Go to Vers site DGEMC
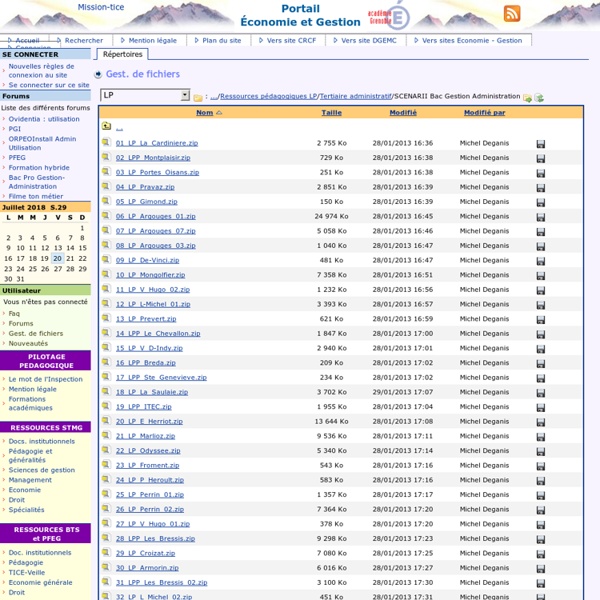Image resolution: width=600 pixels, height=600 pixels. [x=368, y=40]
